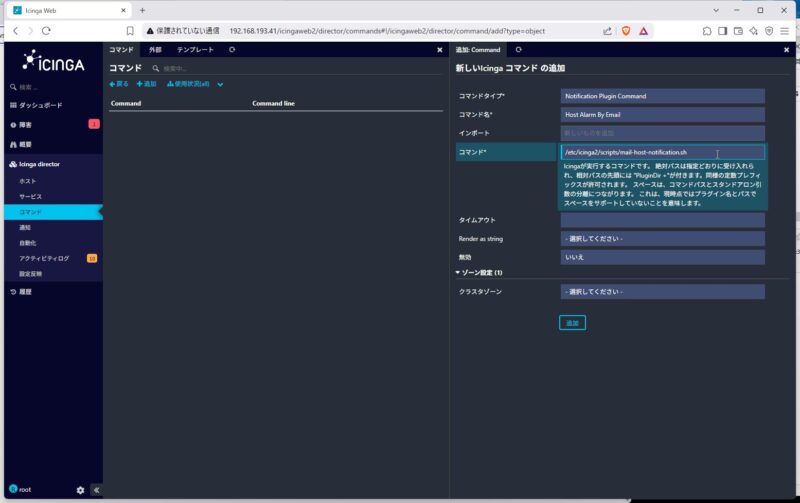The image size is (800, 503).
Task: Reload the browser page
Action: [x=46, y=31]
